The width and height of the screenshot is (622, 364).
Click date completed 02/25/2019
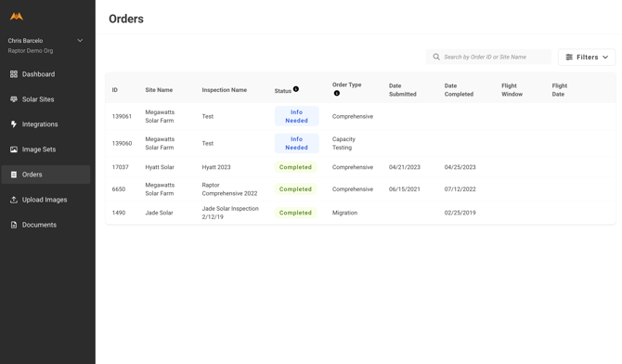click(460, 213)
